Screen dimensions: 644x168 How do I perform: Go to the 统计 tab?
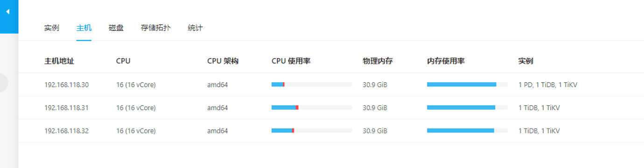pos(196,28)
